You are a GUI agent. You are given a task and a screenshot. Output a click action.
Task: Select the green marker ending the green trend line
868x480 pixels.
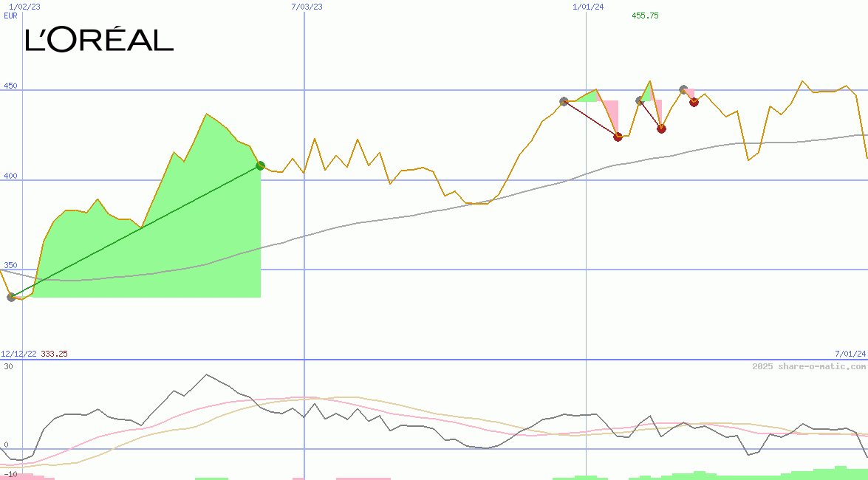pyautogui.click(x=260, y=165)
